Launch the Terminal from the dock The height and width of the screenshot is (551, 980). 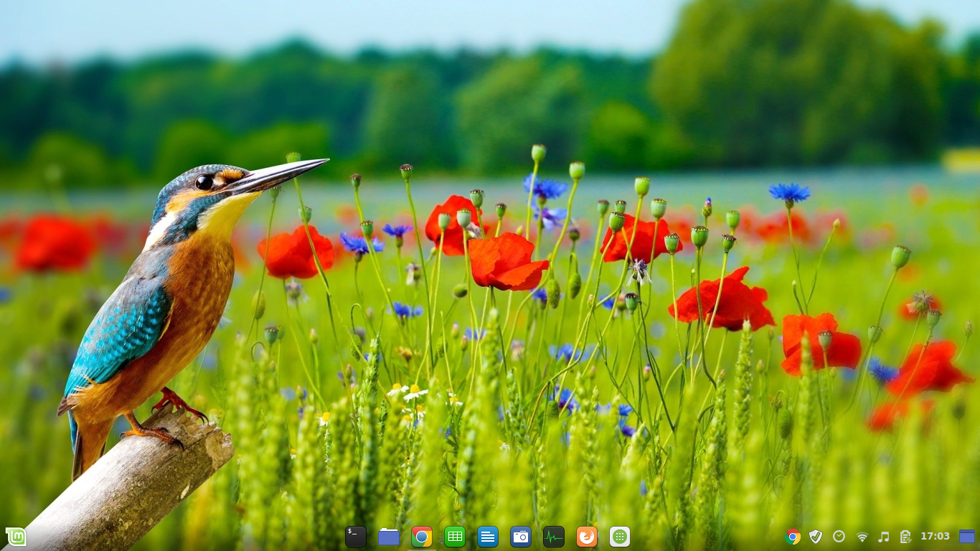pos(355,537)
